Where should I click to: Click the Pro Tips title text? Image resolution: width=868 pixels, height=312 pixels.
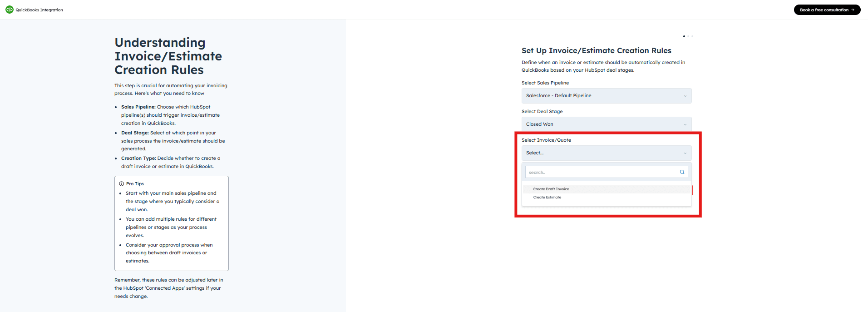click(135, 184)
